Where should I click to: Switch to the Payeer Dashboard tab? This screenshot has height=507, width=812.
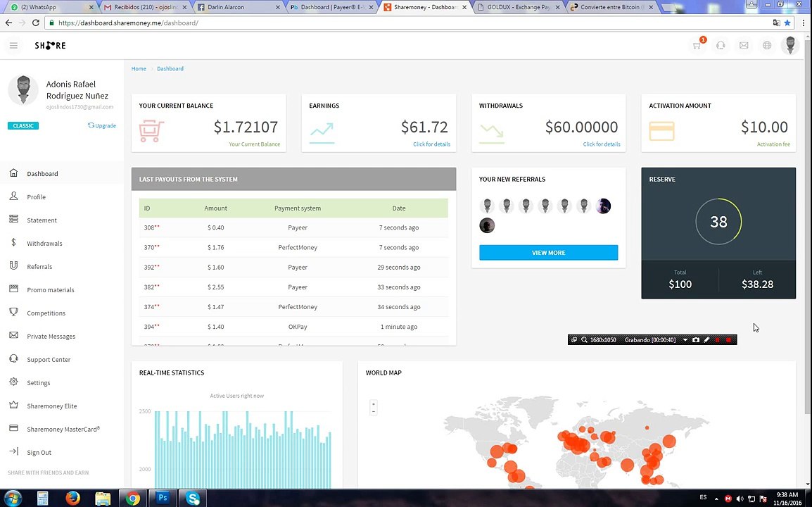(332, 7)
